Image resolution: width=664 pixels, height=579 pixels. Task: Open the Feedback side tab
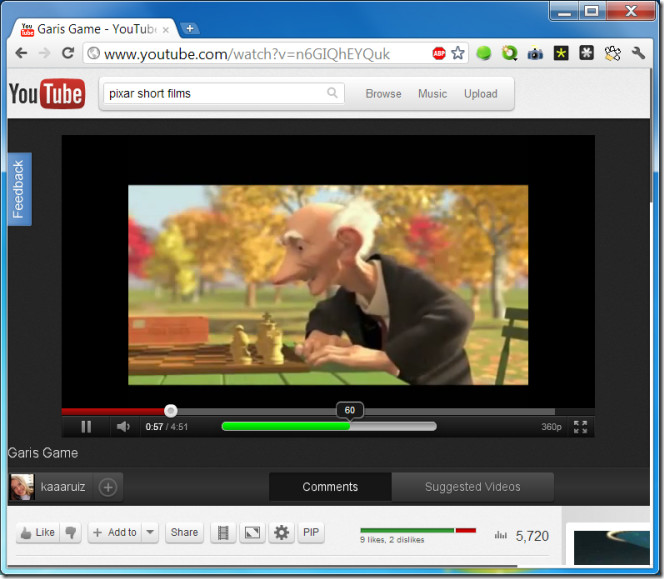point(19,189)
